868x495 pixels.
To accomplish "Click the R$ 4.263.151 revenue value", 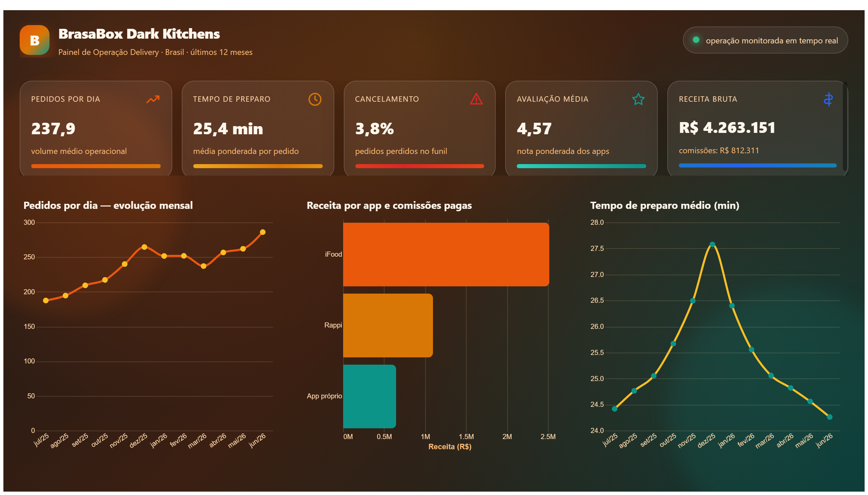I will (x=727, y=128).
